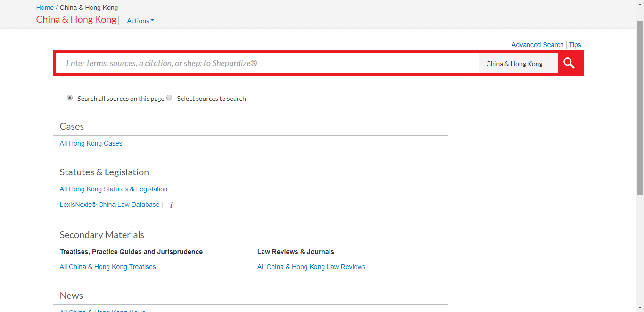Choose Select sources to search option
644x312 pixels.
coord(169,98)
